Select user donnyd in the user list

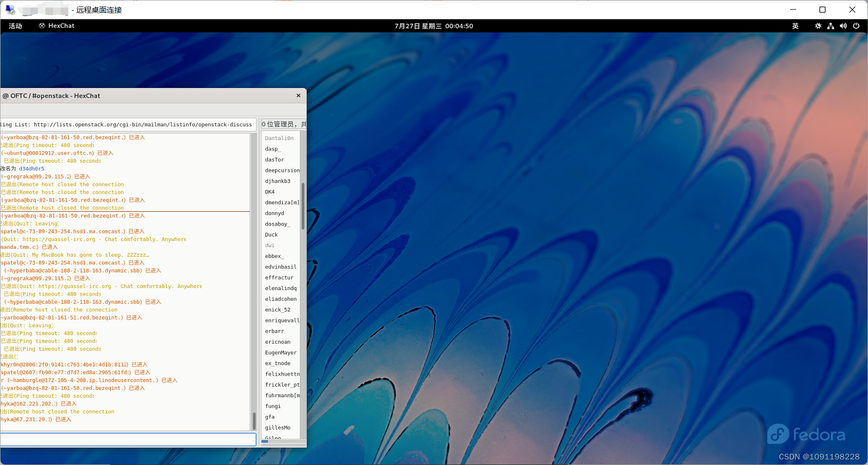275,213
